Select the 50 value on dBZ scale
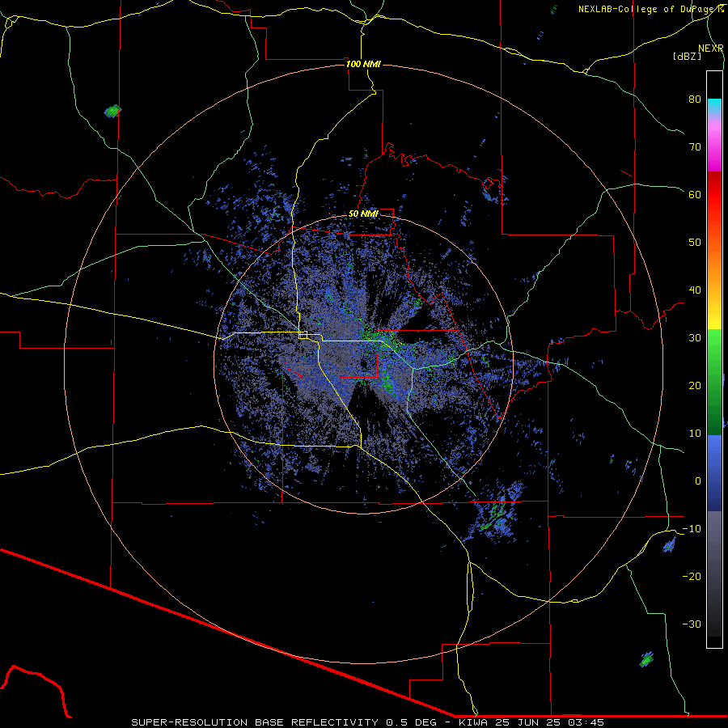The width and height of the screenshot is (728, 728). point(695,243)
